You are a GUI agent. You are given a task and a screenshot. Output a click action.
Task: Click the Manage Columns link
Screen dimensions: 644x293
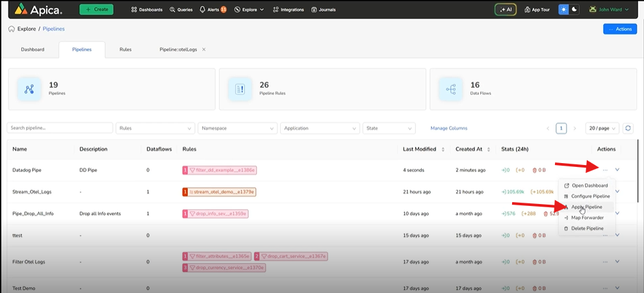[448, 129]
